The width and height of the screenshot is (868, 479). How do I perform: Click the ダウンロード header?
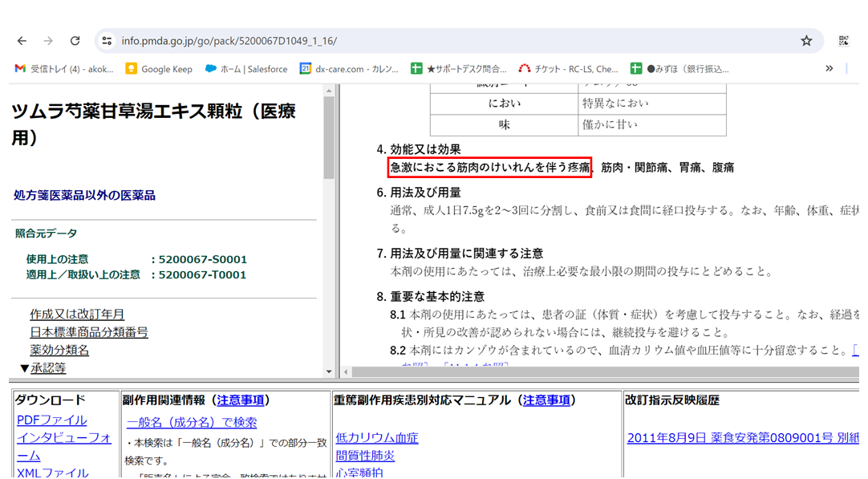click(50, 400)
